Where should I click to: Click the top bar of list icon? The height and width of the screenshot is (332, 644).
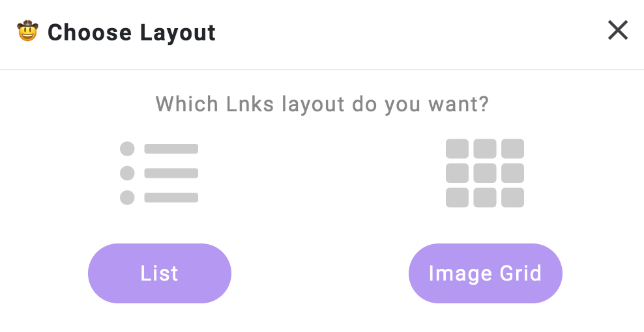[171, 148]
